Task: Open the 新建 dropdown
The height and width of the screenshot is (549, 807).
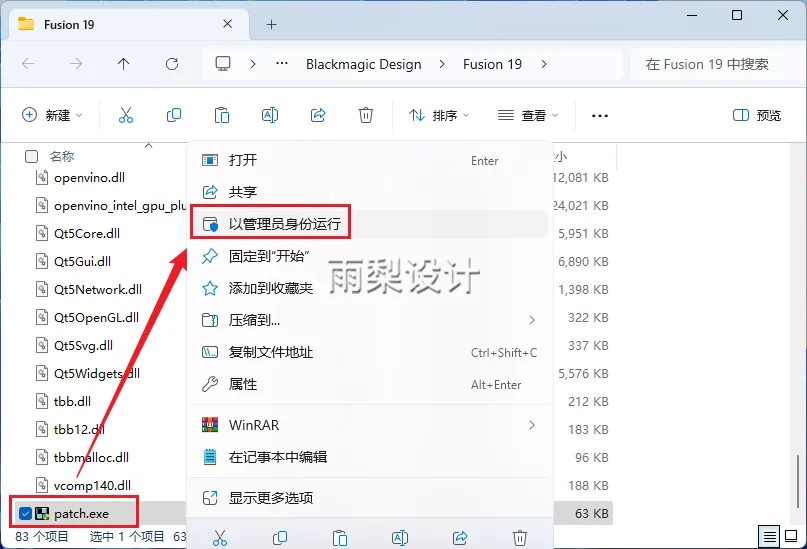Action: 52,115
